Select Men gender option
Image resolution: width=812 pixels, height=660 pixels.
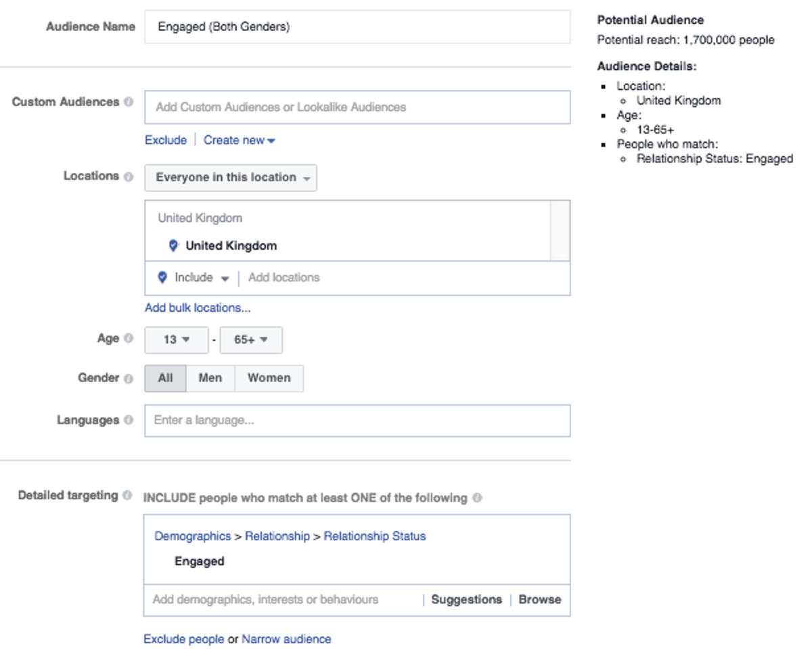tap(210, 379)
